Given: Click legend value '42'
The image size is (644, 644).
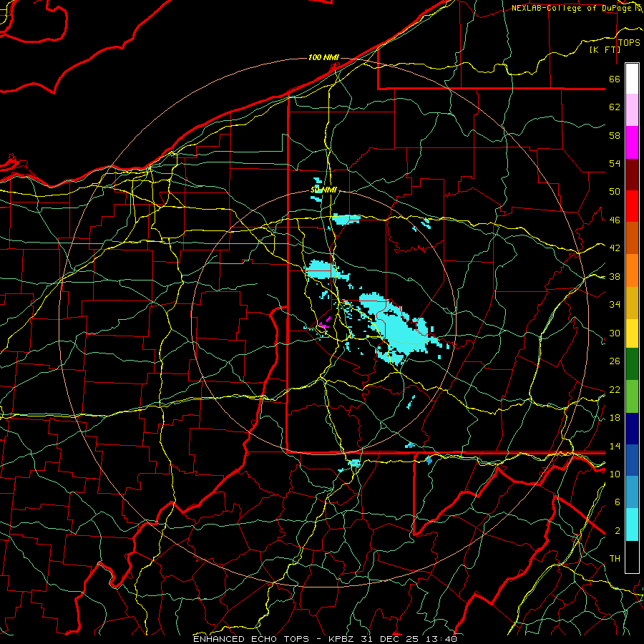Looking at the screenshot, I should pos(615,248).
